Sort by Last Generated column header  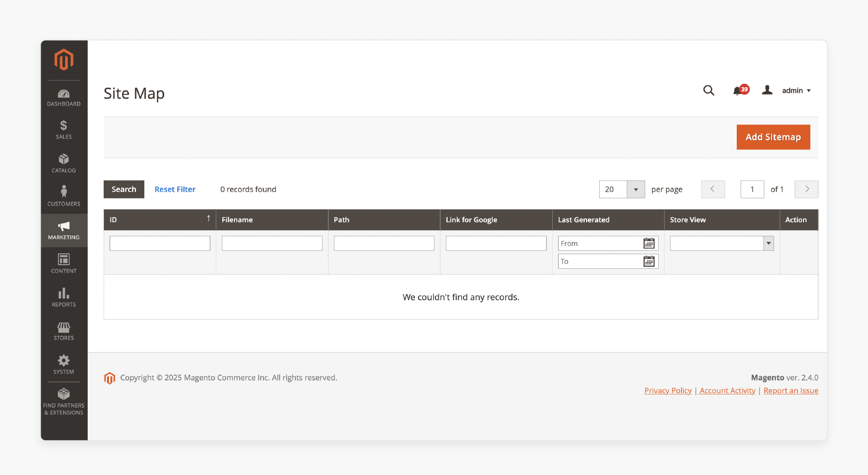(x=608, y=220)
